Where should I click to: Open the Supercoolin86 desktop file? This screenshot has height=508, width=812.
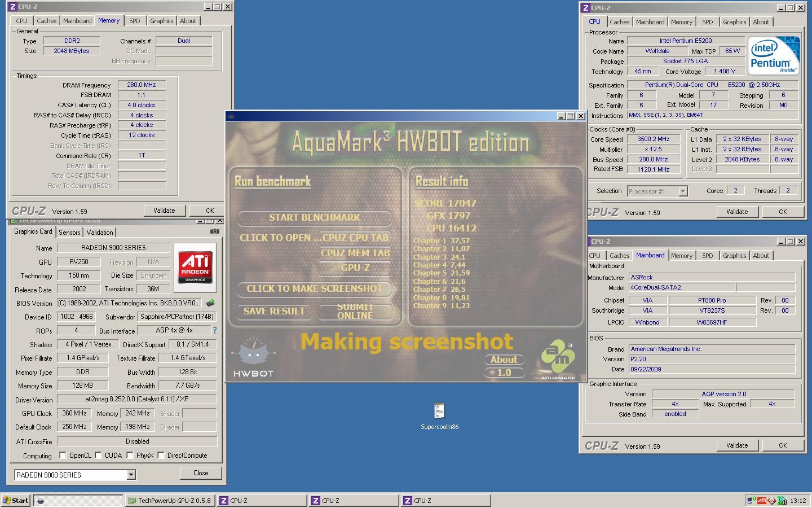click(x=439, y=415)
